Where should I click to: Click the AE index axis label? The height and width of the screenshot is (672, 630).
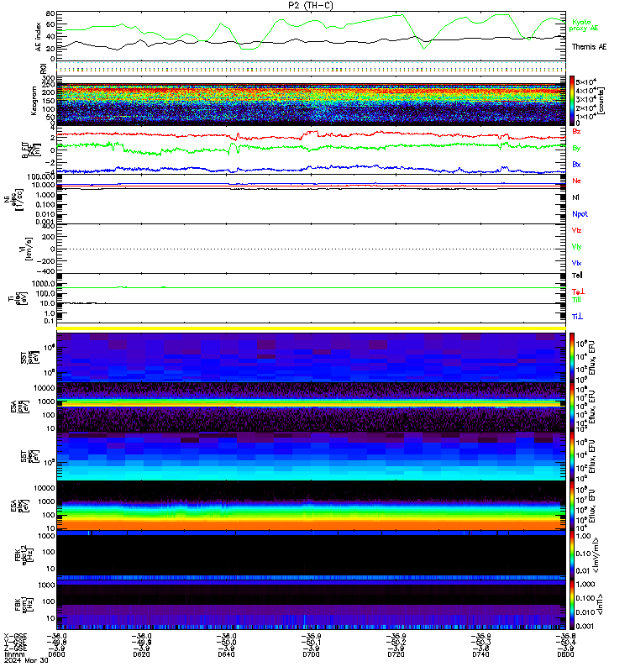coord(38,36)
